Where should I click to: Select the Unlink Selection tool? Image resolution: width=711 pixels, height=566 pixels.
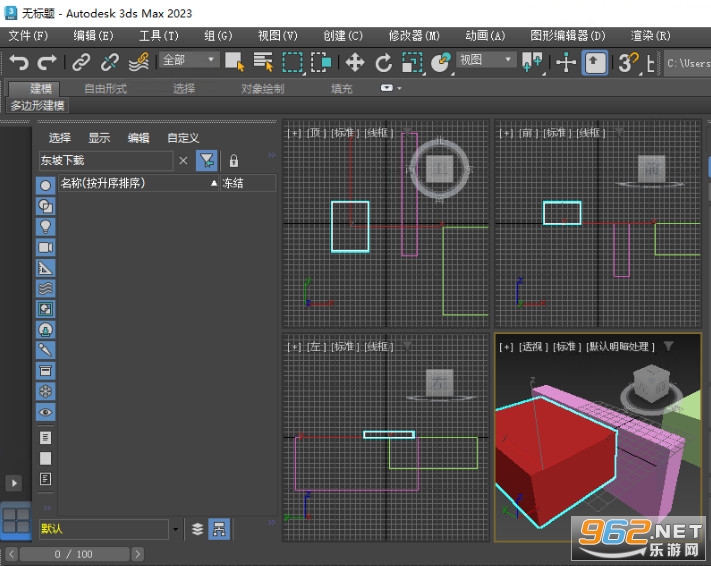pyautogui.click(x=110, y=62)
